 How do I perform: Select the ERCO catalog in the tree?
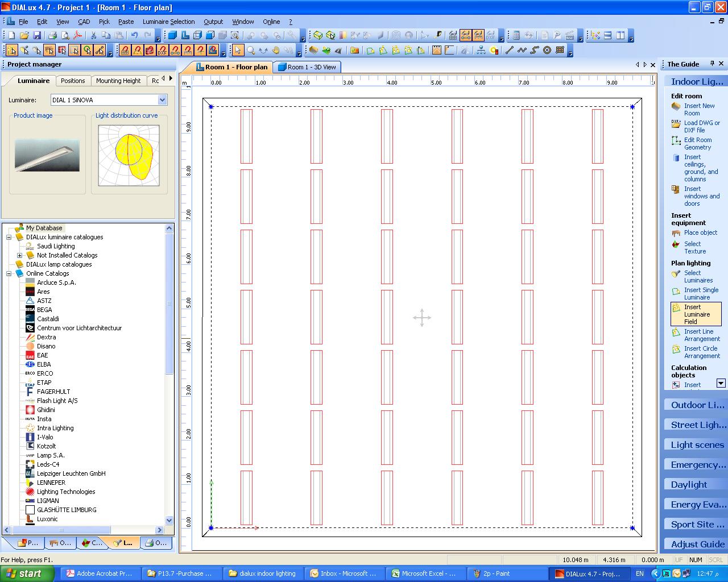point(44,373)
